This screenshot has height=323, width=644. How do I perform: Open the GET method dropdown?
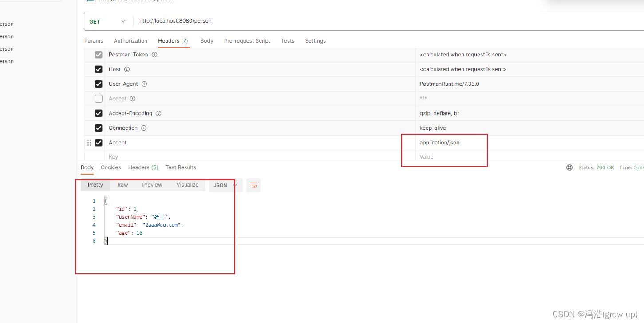coord(108,21)
